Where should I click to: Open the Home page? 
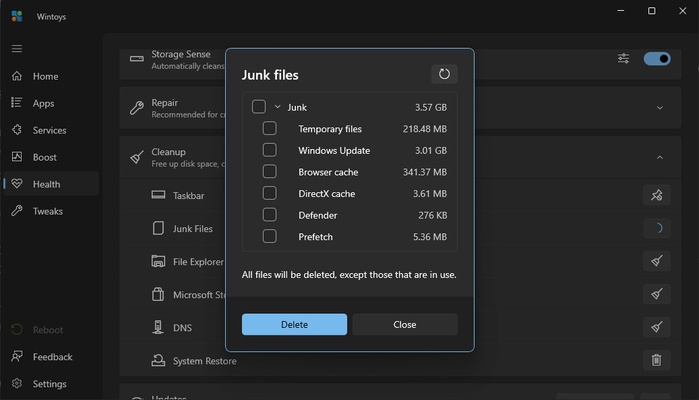pos(51,76)
